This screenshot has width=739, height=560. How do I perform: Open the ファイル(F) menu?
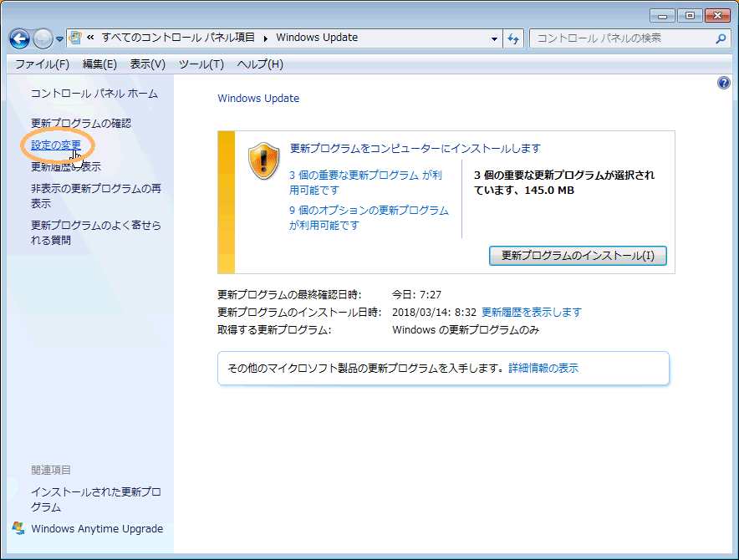click(x=43, y=64)
